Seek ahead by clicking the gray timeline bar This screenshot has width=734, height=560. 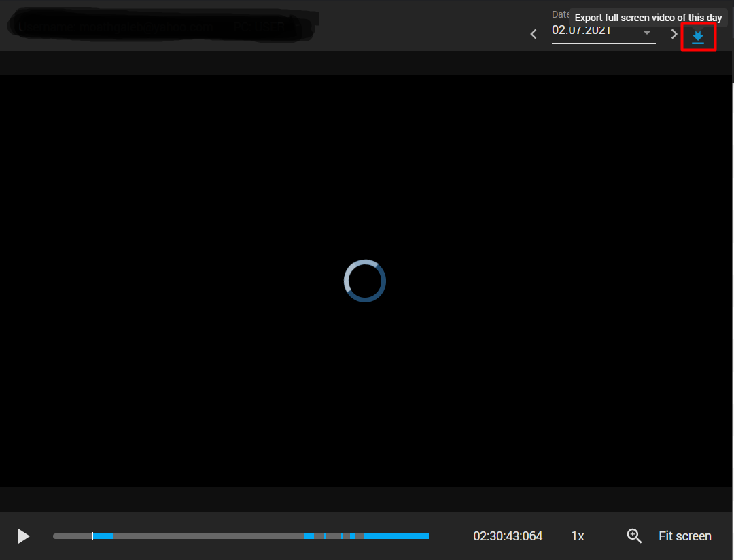[204, 536]
